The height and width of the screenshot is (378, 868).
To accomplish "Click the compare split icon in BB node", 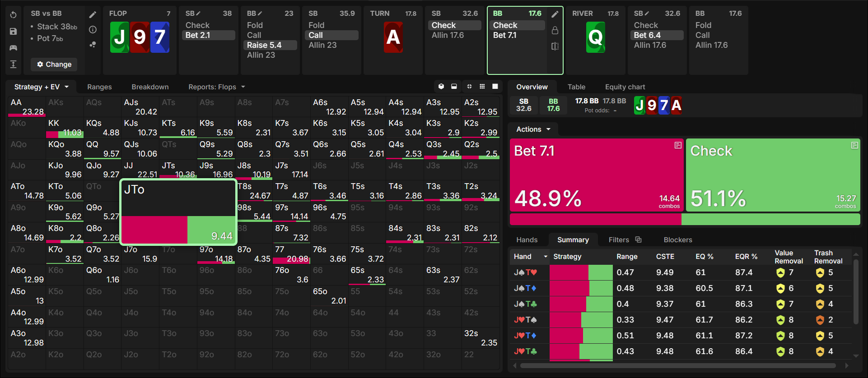I will [x=555, y=46].
